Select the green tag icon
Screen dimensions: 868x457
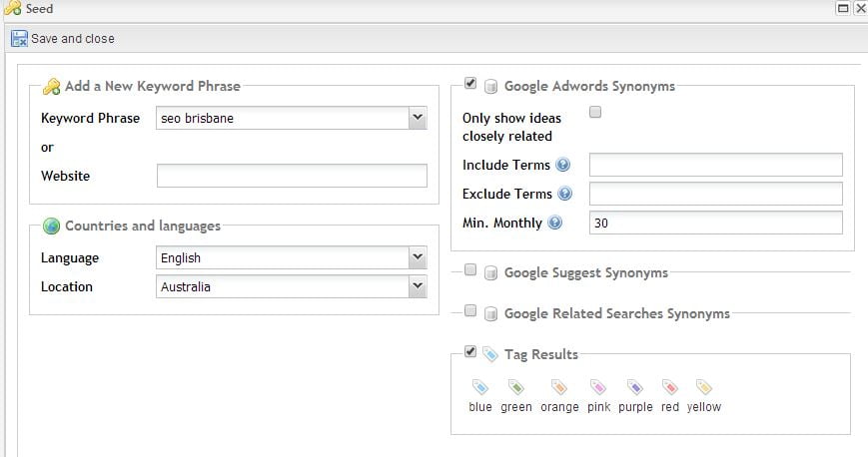click(516, 387)
